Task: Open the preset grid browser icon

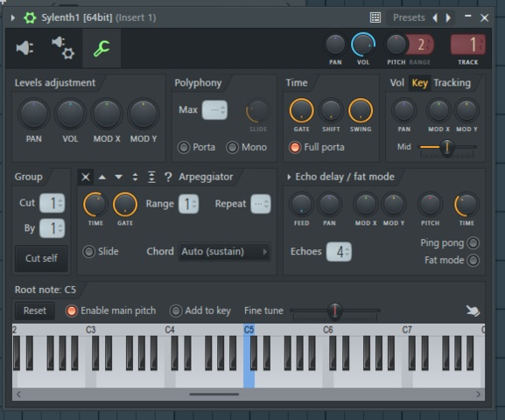Action: (x=375, y=17)
